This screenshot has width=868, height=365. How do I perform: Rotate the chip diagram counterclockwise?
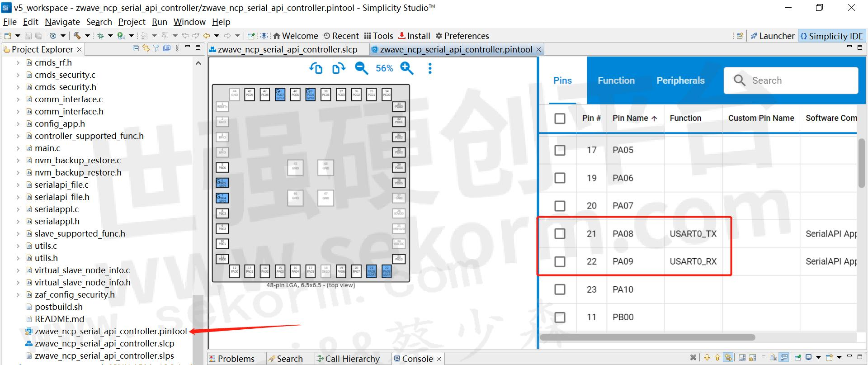tap(316, 68)
